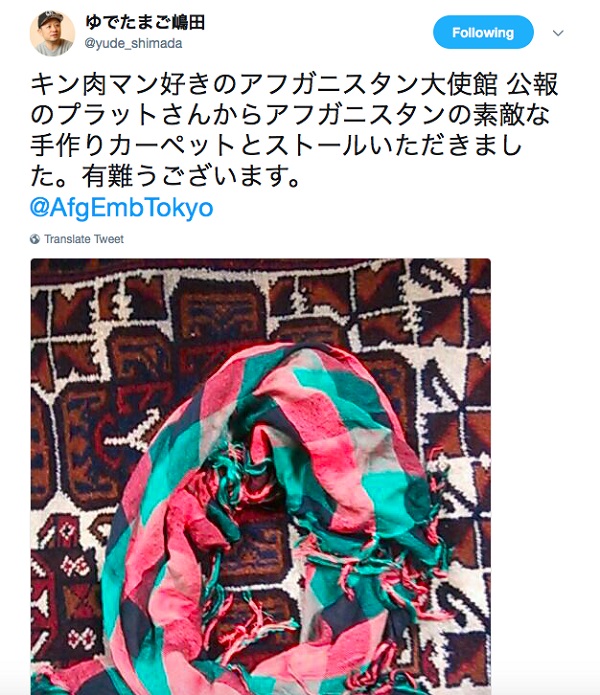Image resolution: width=600 pixels, height=695 pixels.
Task: Toggle the blue Following button
Action: pos(483,32)
